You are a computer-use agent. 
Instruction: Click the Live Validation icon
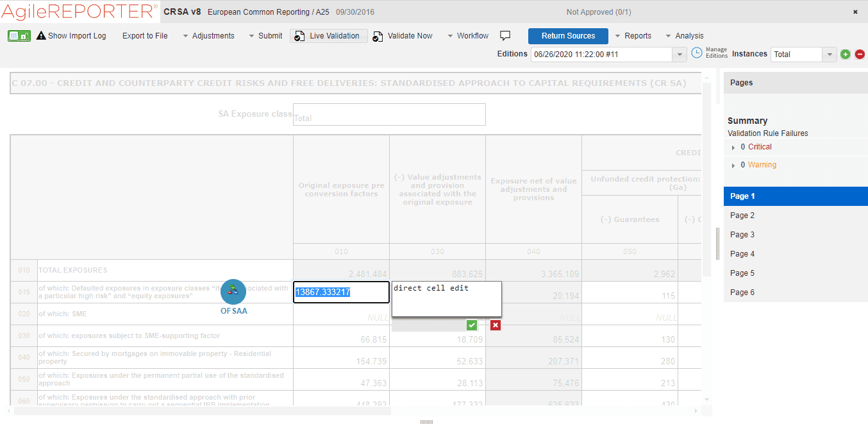click(299, 36)
